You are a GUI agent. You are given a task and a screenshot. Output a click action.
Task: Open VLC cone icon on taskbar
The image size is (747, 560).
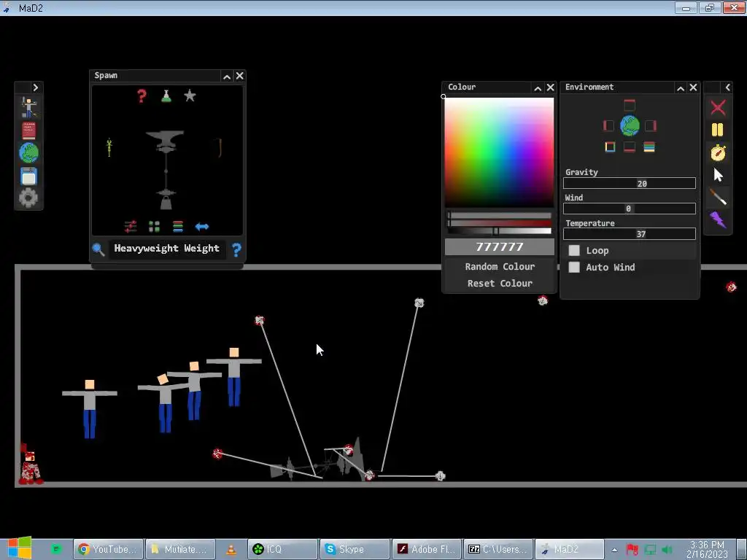(231, 550)
